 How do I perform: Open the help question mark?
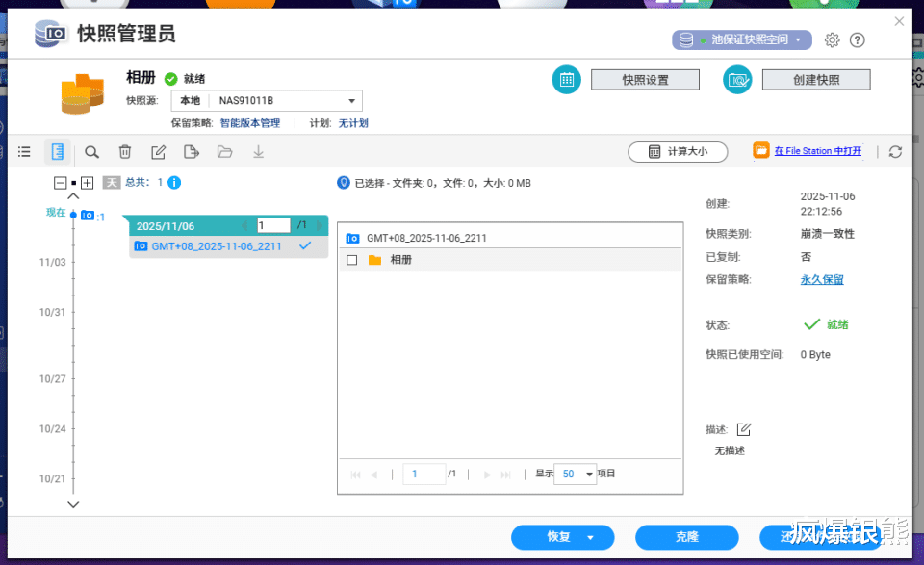coord(857,40)
